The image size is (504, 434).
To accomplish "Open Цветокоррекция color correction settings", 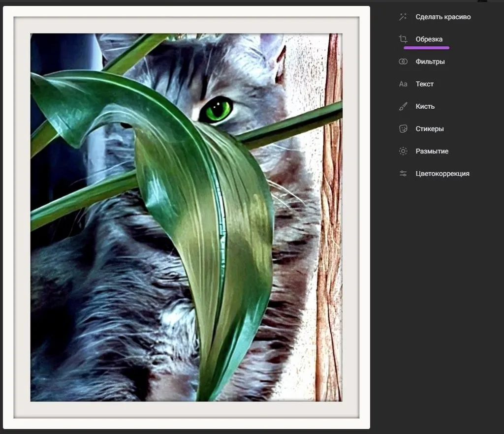I will coord(442,174).
